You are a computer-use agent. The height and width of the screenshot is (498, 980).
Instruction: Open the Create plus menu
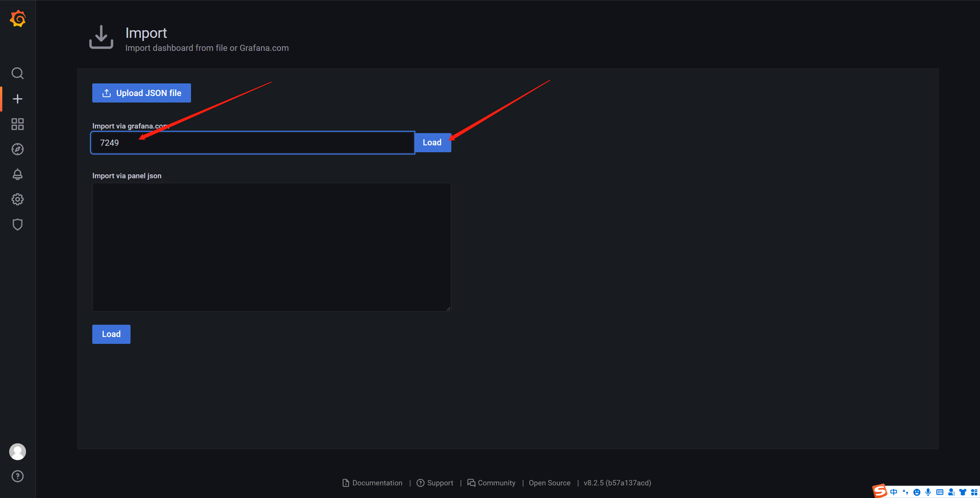(x=18, y=99)
